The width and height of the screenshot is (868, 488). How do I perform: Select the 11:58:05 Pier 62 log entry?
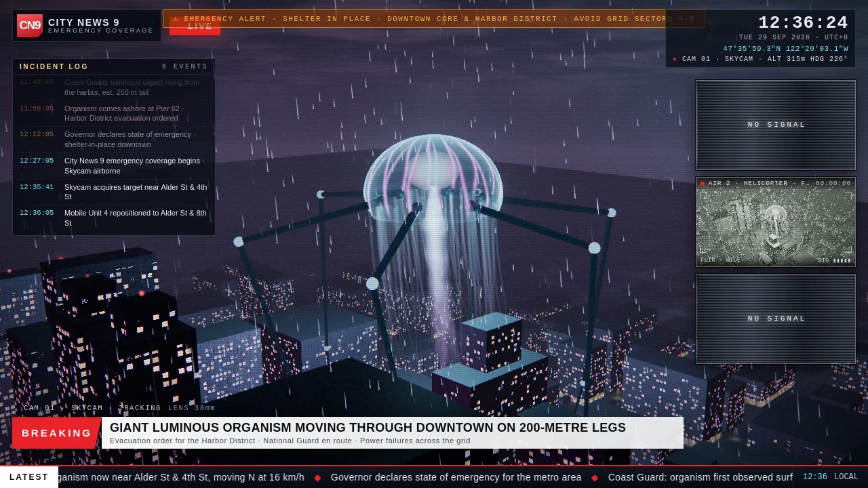click(114, 113)
